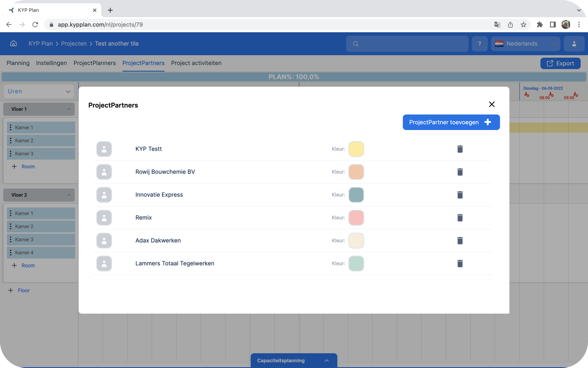Click ProjectPartner toevoegen button
The width and height of the screenshot is (588, 368).
pos(451,122)
